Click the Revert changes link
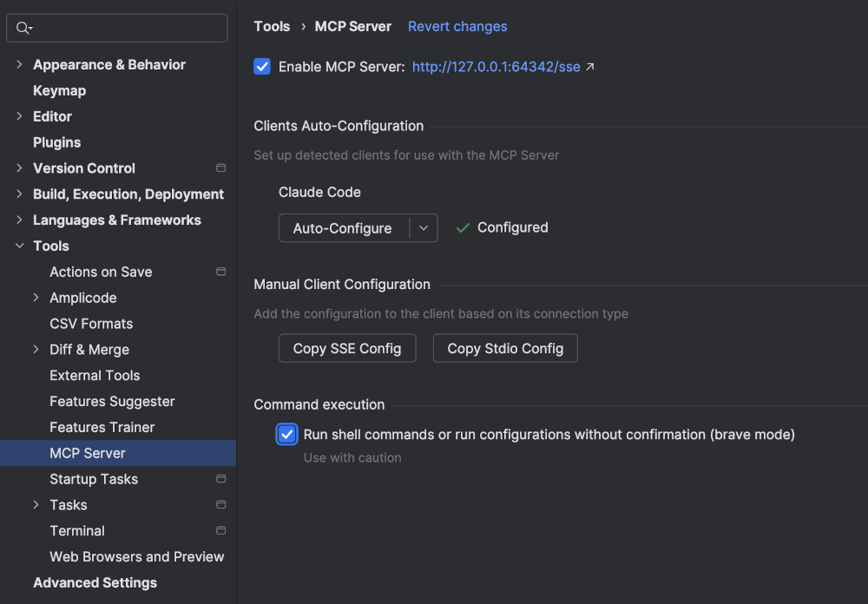The height and width of the screenshot is (604, 868). point(457,26)
